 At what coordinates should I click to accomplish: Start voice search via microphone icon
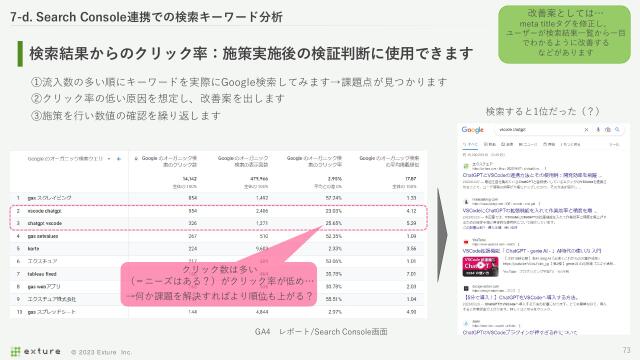tap(598, 129)
